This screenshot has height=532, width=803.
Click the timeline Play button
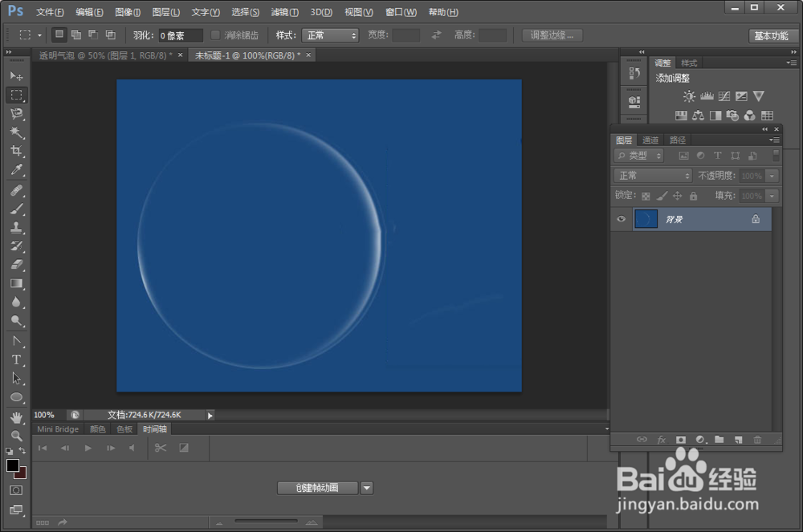(88, 448)
